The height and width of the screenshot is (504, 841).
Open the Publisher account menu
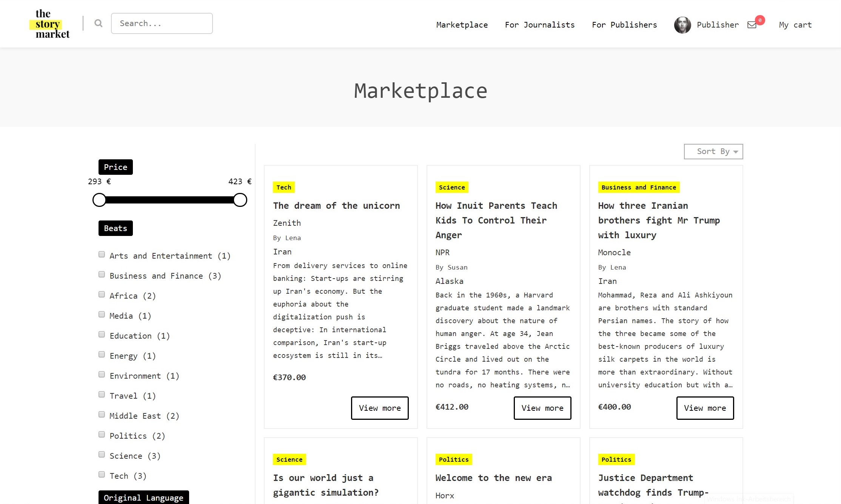[718, 25]
